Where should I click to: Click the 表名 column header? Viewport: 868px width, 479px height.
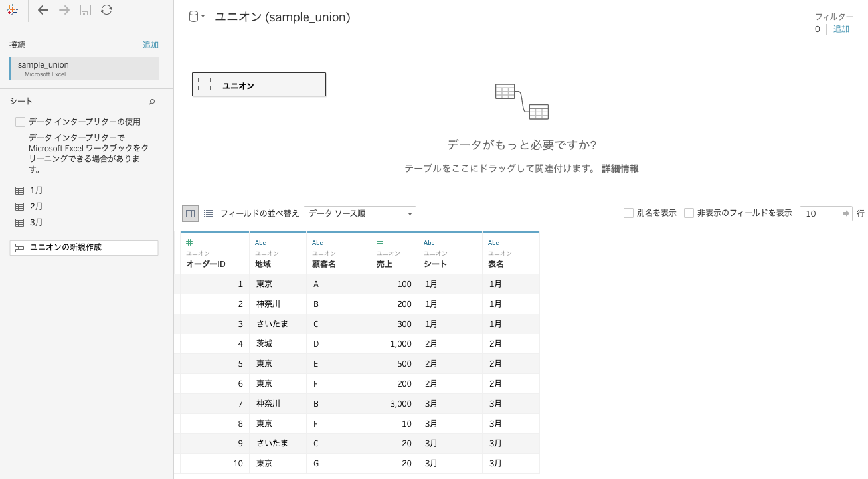pyautogui.click(x=511, y=253)
